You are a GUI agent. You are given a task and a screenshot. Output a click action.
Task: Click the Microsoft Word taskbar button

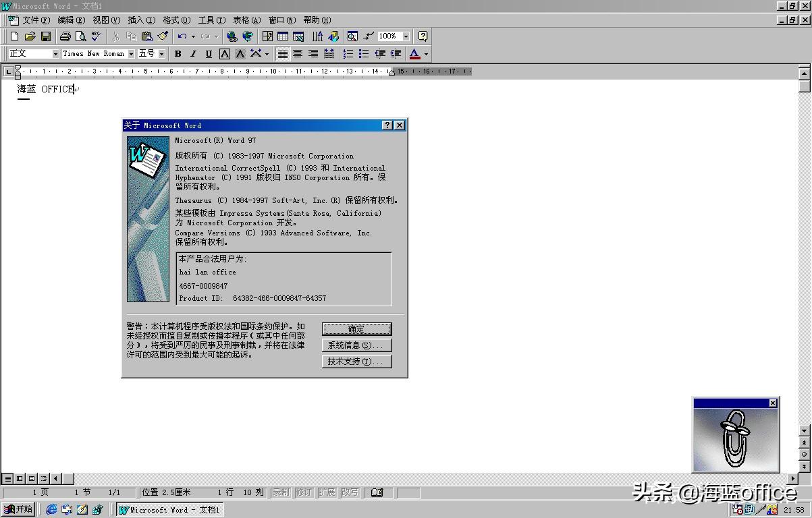(169, 510)
